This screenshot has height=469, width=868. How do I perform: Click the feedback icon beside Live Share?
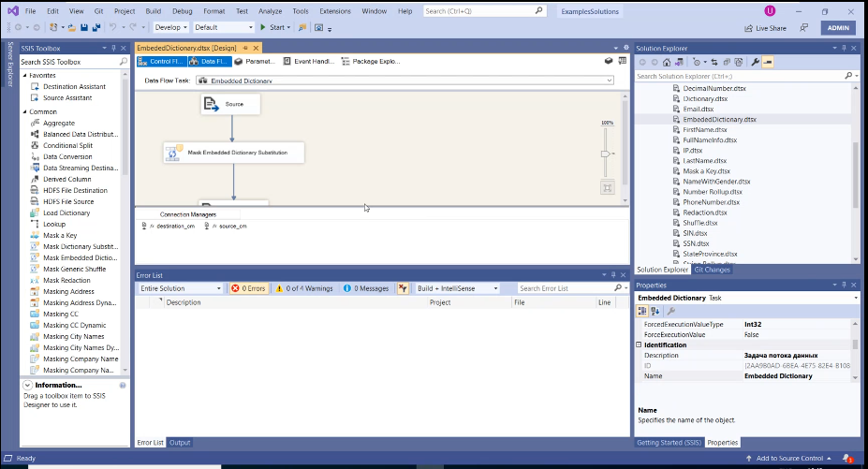pyautogui.click(x=803, y=28)
